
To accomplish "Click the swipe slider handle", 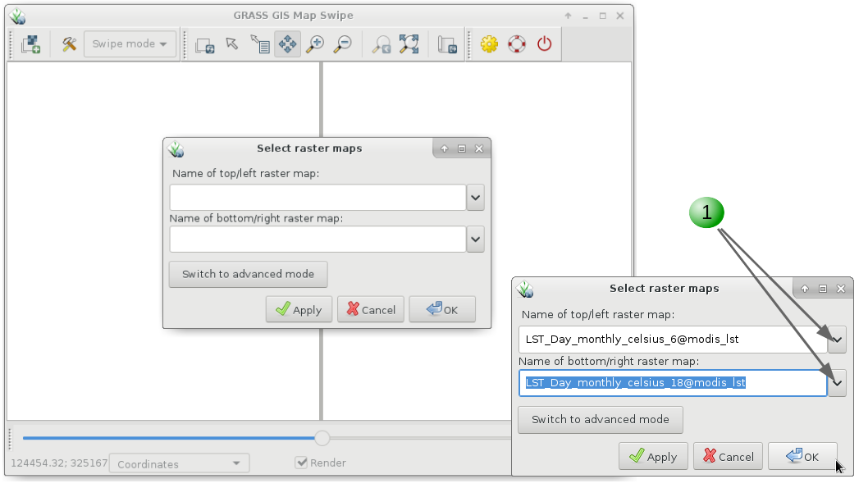I will (x=322, y=438).
